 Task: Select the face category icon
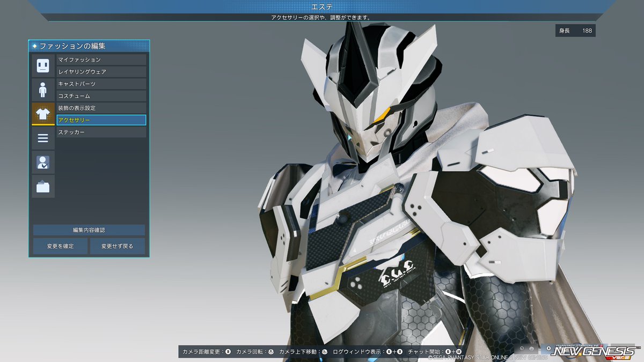click(x=43, y=65)
